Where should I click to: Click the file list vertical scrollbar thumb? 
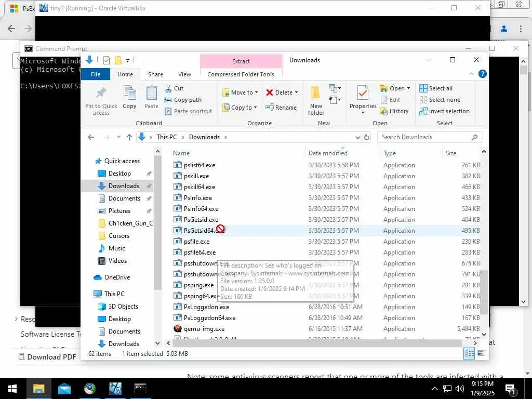pyautogui.click(x=484, y=292)
